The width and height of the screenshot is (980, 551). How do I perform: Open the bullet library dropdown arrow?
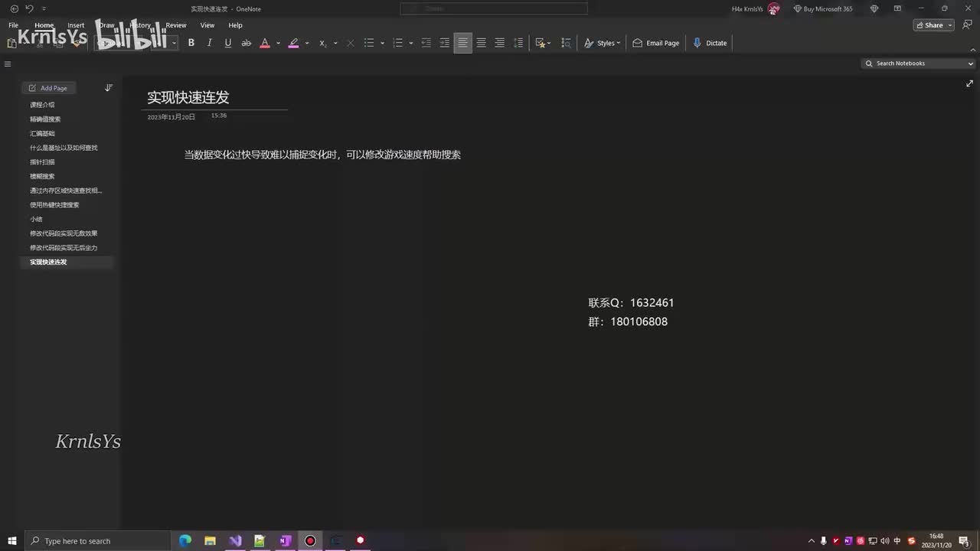pos(382,43)
